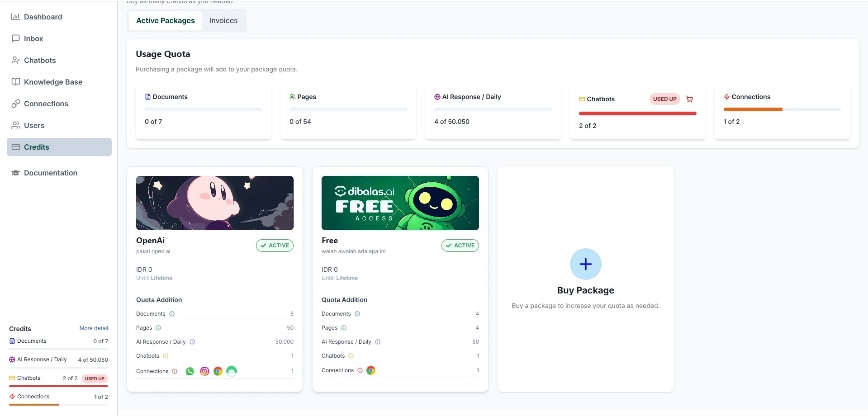The width and height of the screenshot is (868, 416).
Task: Click the shopping cart icon beside Chatbots
Action: click(x=689, y=99)
